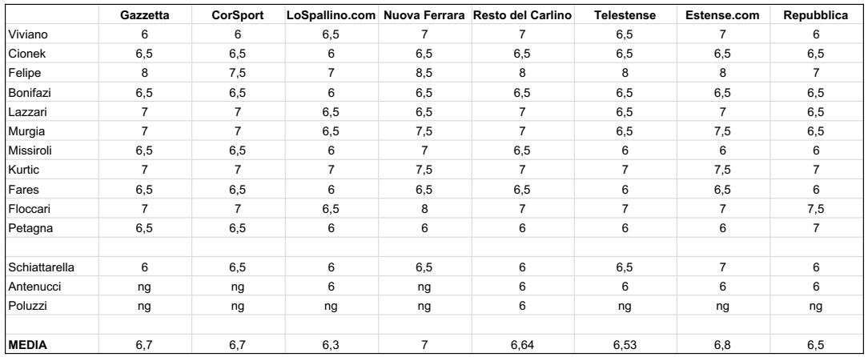Screen dimensions: 868x357
Task: Select the Resto del Carlino header
Action: [522, 15]
